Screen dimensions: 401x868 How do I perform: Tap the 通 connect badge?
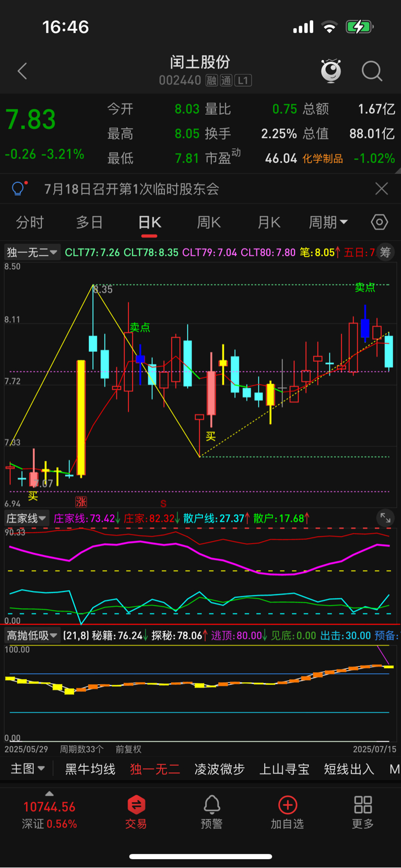[x=226, y=80]
